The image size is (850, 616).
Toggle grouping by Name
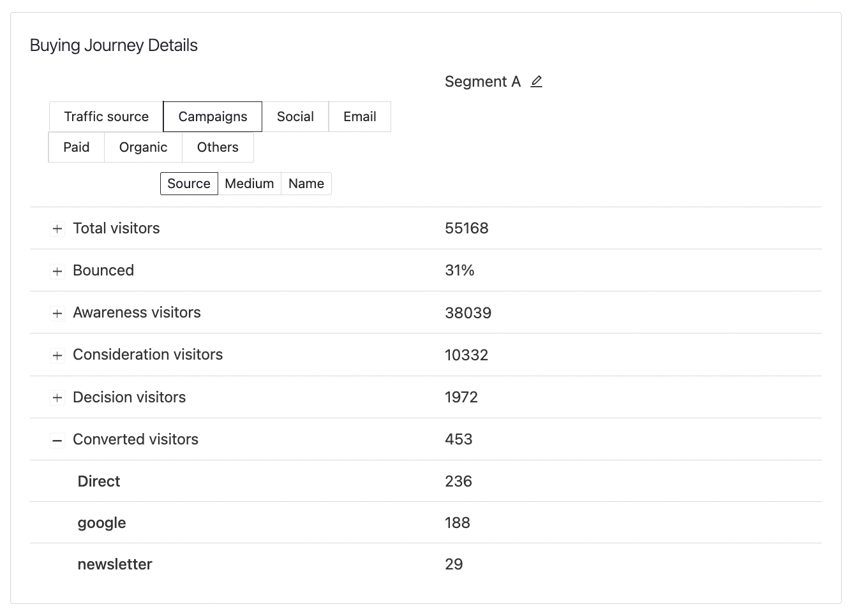click(x=306, y=184)
